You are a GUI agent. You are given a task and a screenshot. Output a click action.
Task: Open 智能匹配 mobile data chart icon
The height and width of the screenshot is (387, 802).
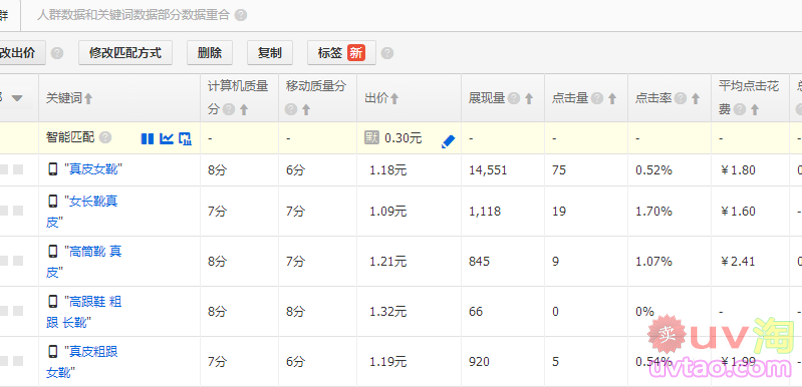(x=185, y=138)
